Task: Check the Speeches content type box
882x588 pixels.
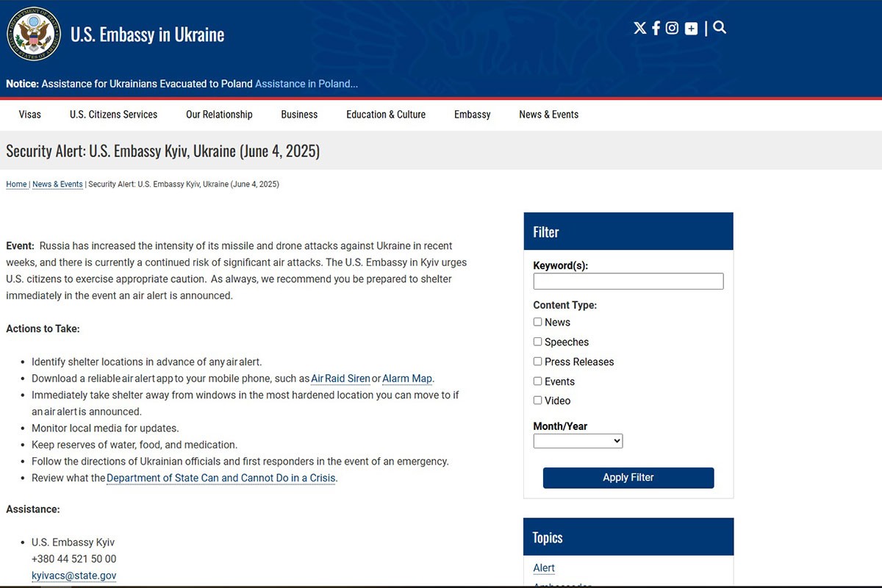Action: pos(537,342)
